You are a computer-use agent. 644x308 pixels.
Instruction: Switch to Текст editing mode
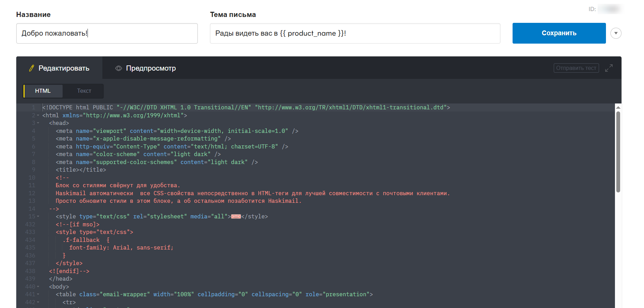pyautogui.click(x=84, y=91)
